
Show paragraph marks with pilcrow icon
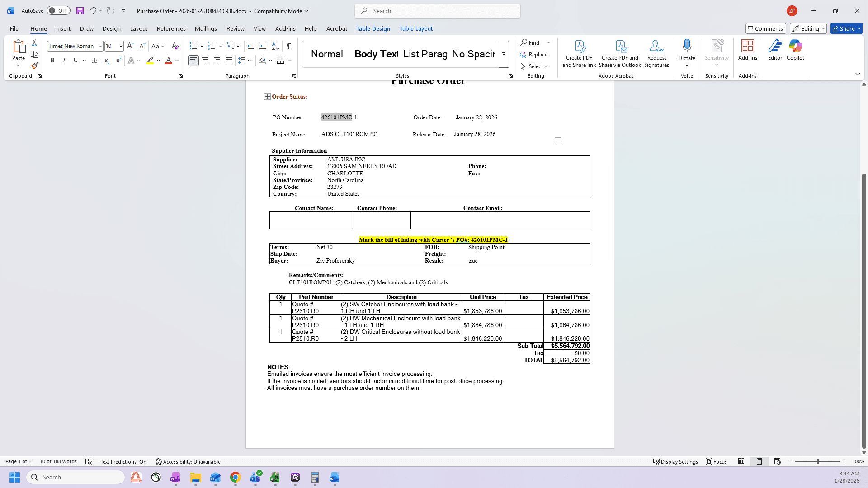coord(288,46)
